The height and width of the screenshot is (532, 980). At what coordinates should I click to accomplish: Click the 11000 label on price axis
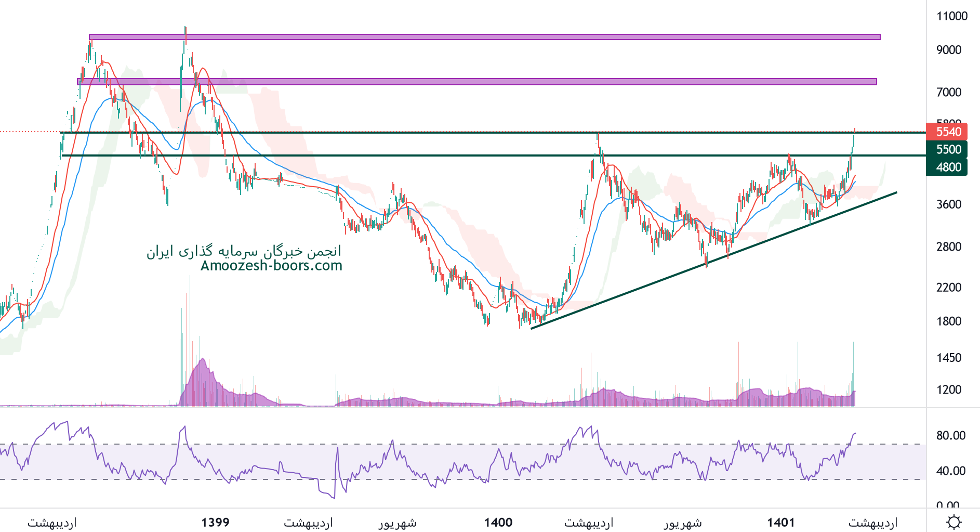pos(951,16)
